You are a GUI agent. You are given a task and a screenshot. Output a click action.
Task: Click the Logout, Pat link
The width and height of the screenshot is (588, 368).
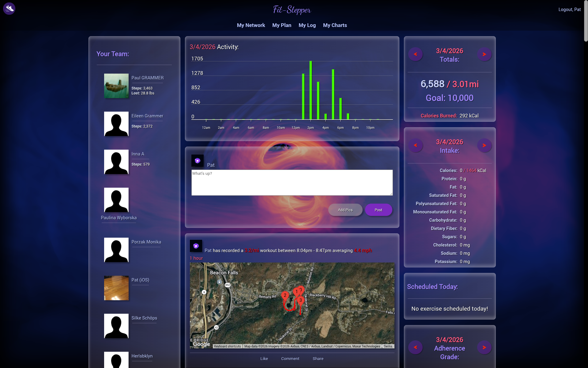pyautogui.click(x=569, y=10)
